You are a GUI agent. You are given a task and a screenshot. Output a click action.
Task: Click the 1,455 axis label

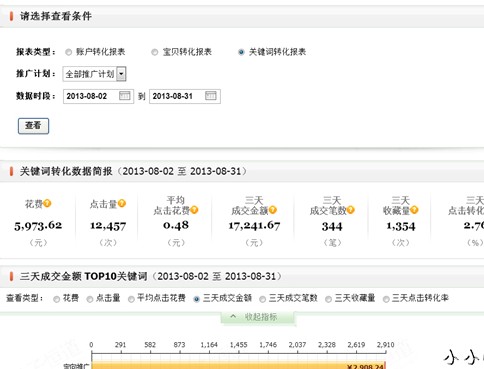click(x=238, y=345)
